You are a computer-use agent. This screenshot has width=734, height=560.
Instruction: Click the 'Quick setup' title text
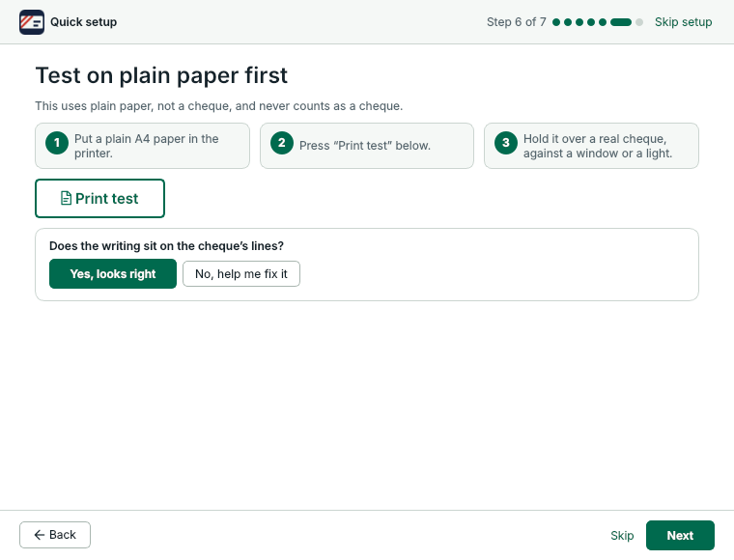coord(84,22)
